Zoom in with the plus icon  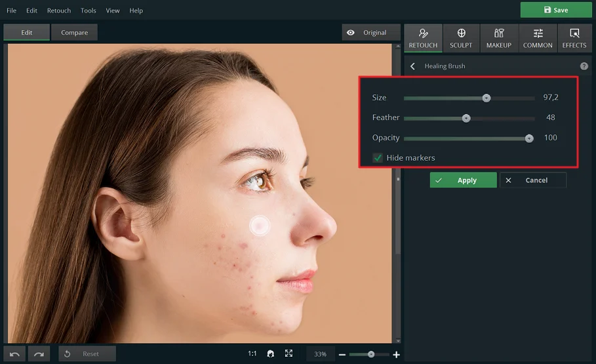pyautogui.click(x=397, y=355)
